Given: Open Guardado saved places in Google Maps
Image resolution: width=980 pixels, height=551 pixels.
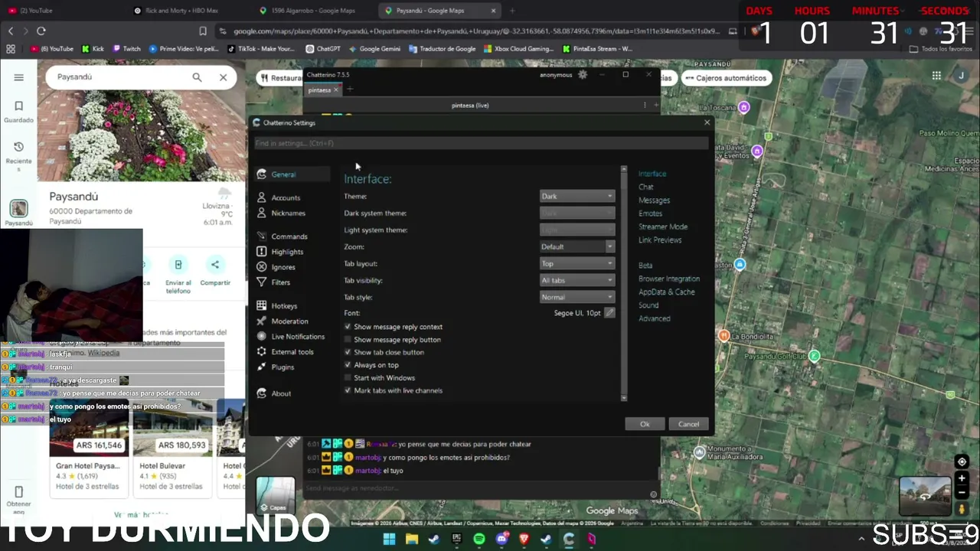Looking at the screenshot, I should point(18,112).
